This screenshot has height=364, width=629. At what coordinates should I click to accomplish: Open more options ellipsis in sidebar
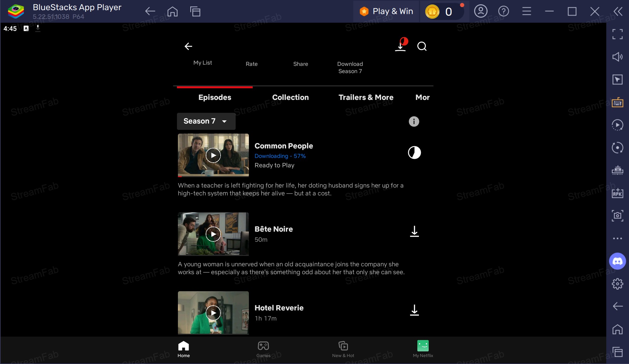[617, 239]
